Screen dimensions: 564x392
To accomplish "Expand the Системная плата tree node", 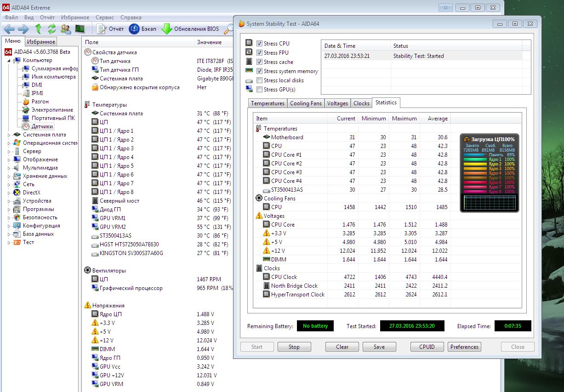I will pyautogui.click(x=10, y=135).
